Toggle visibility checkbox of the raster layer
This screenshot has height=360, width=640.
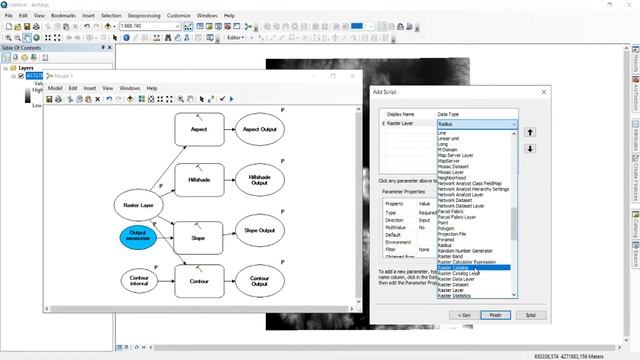tap(21, 76)
